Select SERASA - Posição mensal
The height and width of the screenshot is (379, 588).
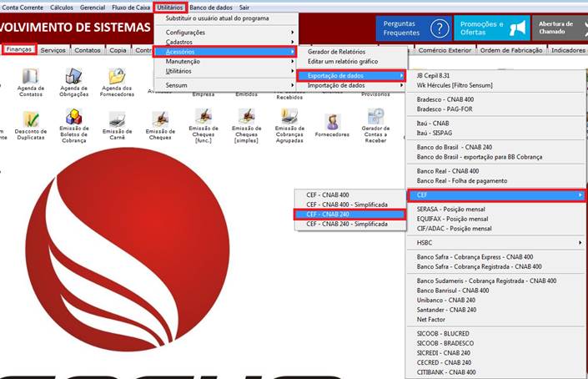496,210
